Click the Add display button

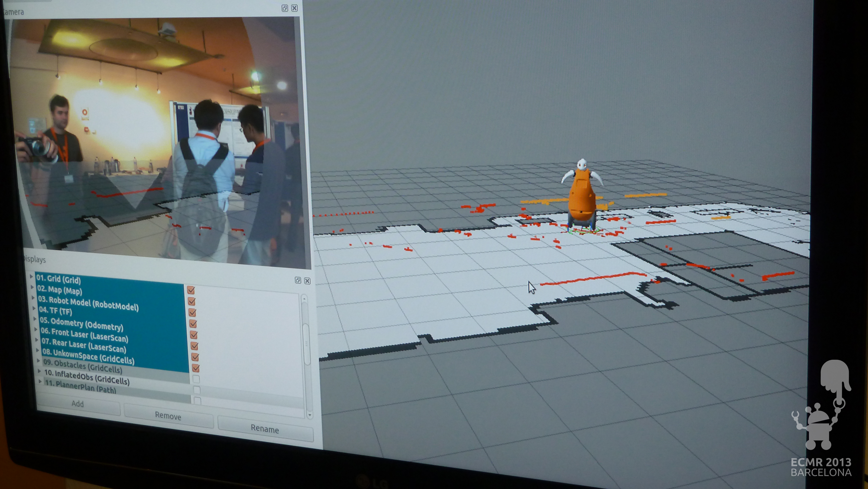(78, 404)
